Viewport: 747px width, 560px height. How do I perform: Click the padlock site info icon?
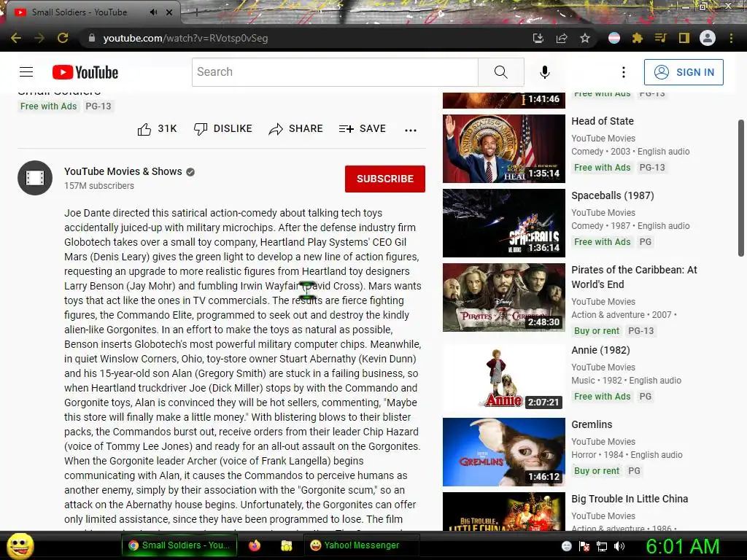point(92,38)
